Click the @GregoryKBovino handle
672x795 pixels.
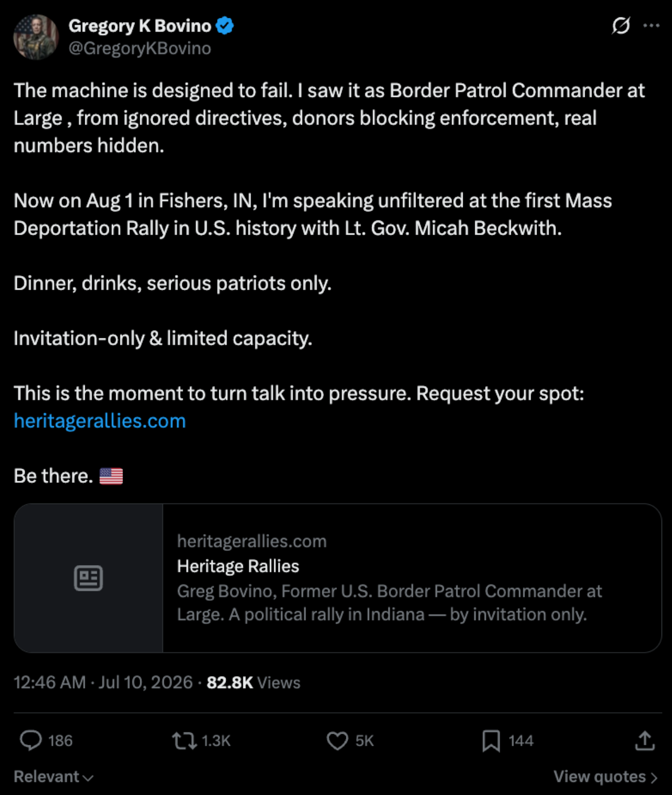tap(140, 48)
